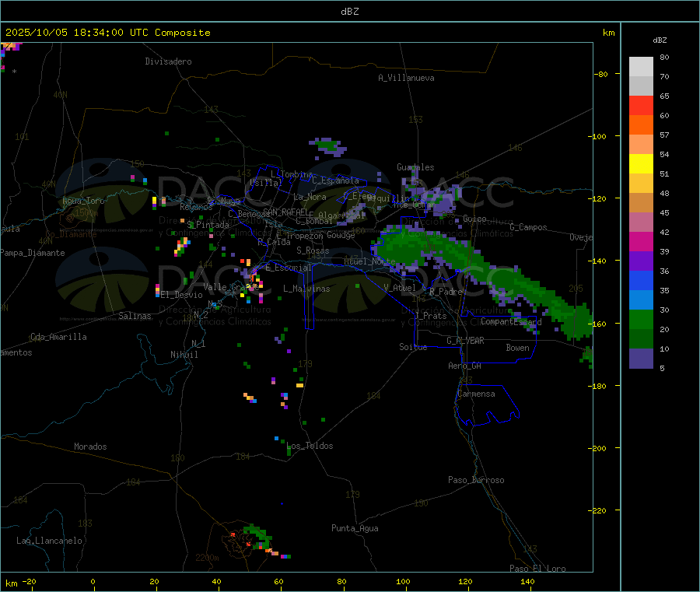
Task: Click the Los_Toldos location label
Action: 310,446
